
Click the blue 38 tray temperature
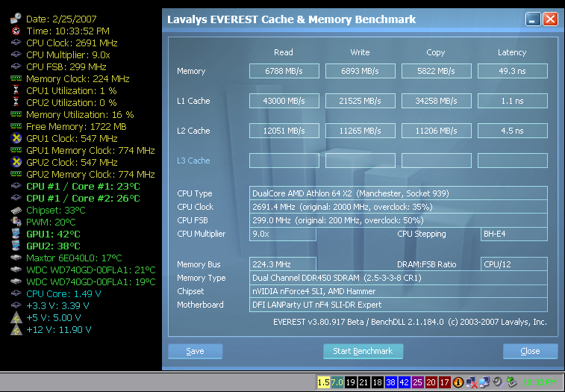tap(390, 382)
